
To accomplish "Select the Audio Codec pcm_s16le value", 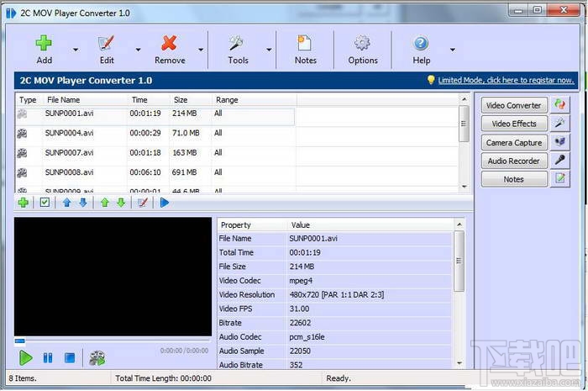I will 307,337.
